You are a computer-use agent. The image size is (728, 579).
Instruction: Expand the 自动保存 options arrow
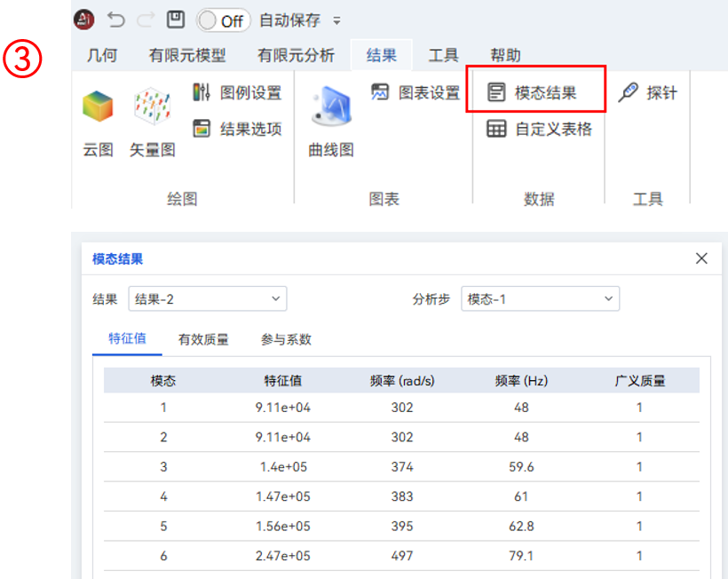click(x=336, y=20)
